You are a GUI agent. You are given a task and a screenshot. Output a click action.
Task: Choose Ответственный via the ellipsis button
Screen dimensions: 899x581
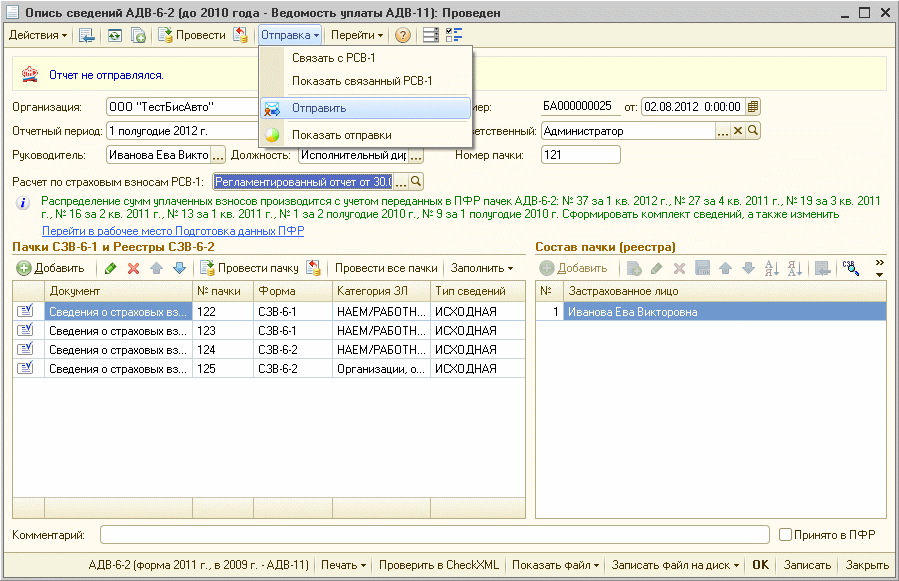point(723,131)
